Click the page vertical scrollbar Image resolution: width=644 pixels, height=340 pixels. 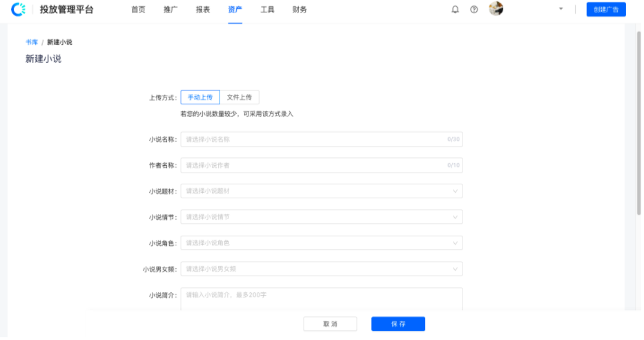pos(638,123)
